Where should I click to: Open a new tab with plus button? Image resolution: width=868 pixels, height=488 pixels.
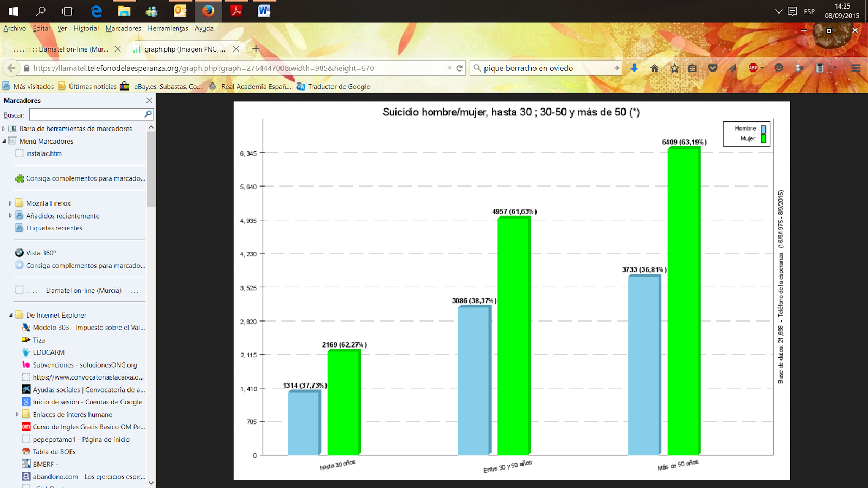(256, 49)
